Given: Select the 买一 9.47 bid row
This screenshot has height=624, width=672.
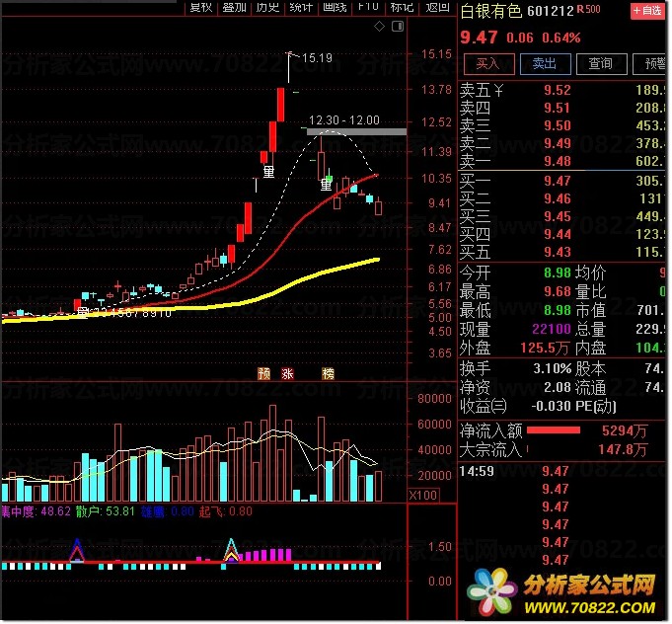Looking at the screenshot, I should click(562, 181).
